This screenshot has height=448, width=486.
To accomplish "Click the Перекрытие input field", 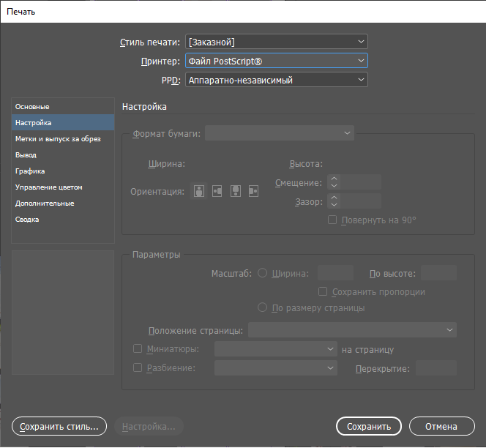I will click(436, 368).
